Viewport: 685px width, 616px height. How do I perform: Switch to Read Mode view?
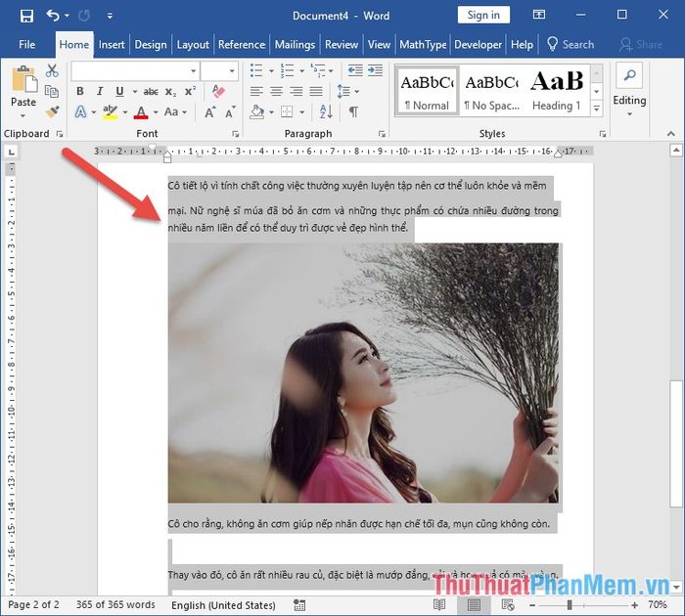(x=439, y=605)
